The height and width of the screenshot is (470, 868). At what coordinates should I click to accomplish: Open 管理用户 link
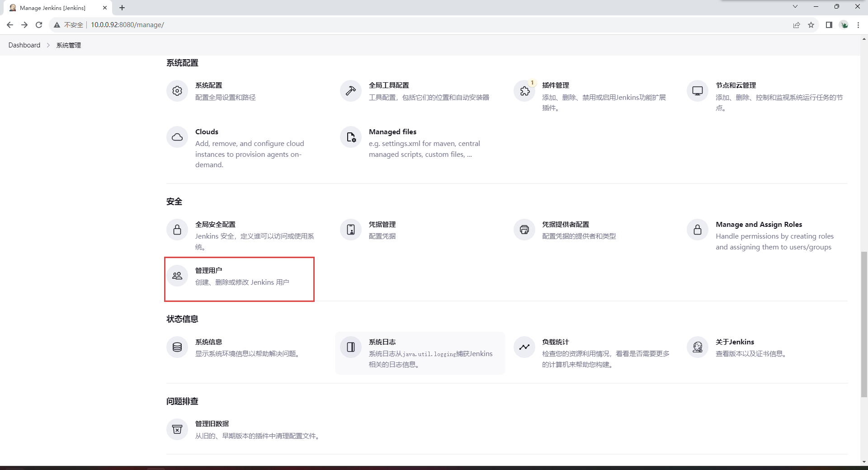[208, 270]
